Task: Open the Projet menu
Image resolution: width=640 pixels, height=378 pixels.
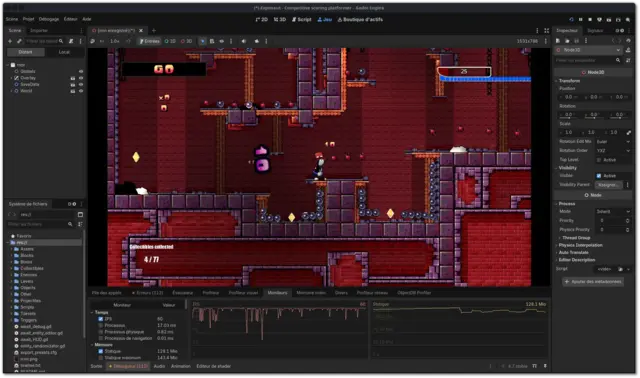Action: (x=29, y=19)
